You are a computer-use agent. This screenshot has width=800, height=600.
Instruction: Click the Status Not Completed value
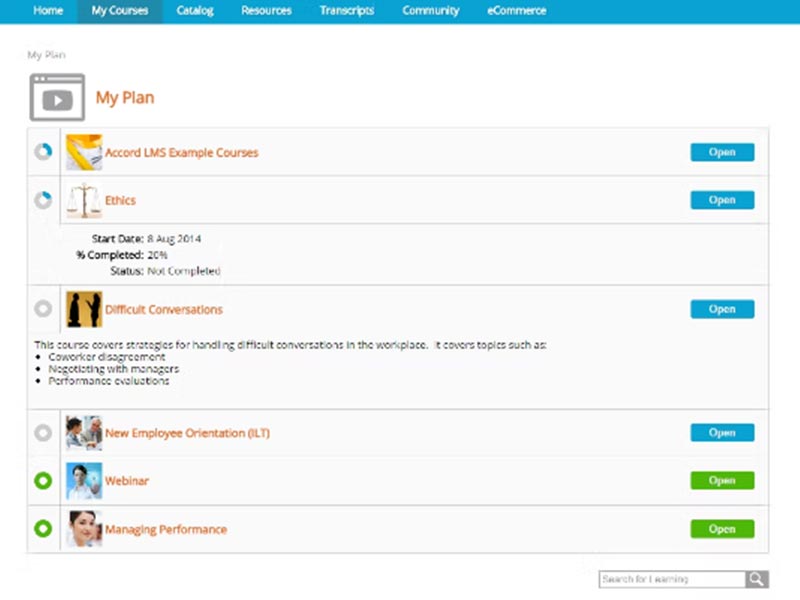pos(184,271)
